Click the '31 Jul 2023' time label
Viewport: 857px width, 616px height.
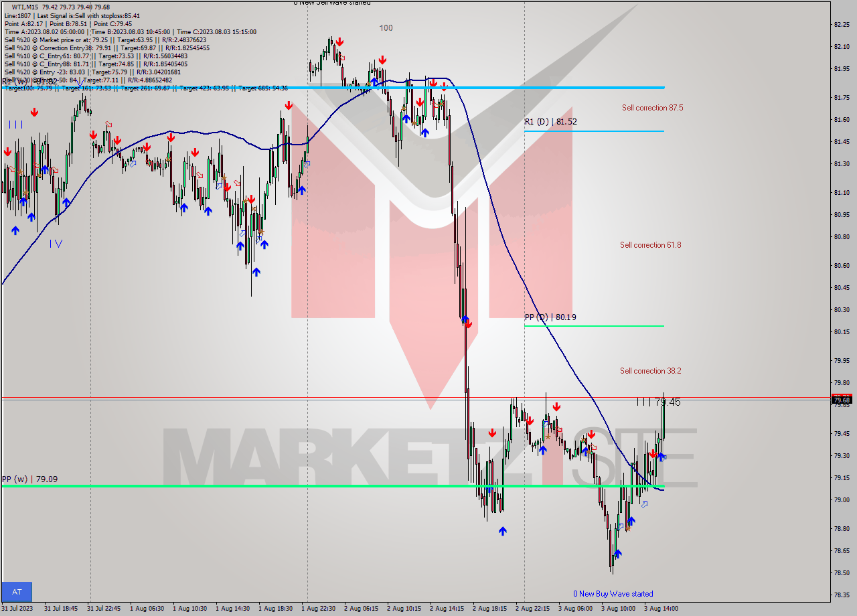pyautogui.click(x=18, y=609)
